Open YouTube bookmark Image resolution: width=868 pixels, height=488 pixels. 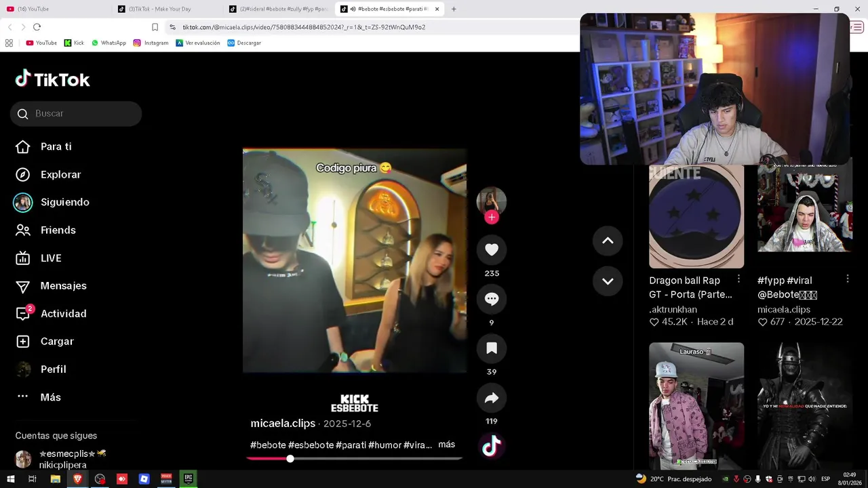coord(41,43)
